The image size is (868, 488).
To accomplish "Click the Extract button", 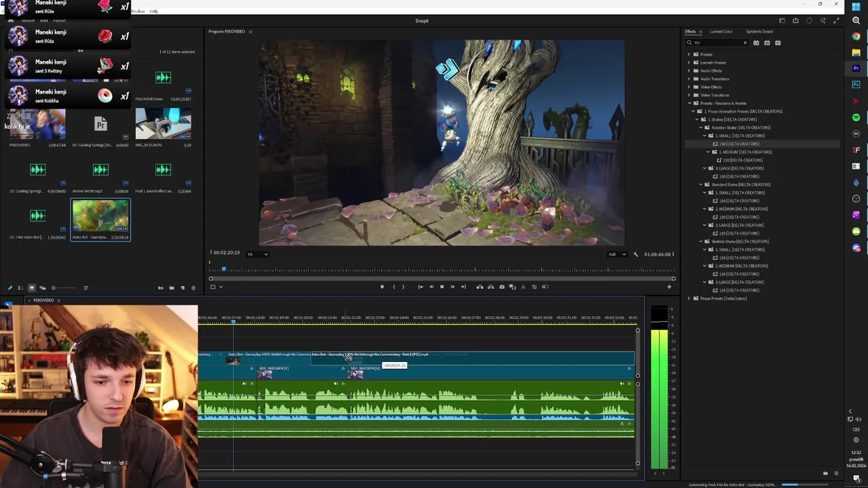I will click(x=491, y=287).
